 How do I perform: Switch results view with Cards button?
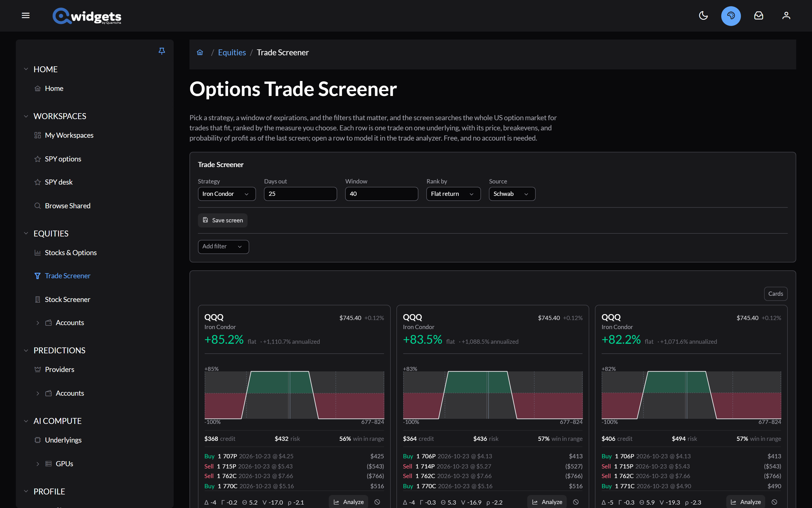tap(775, 294)
